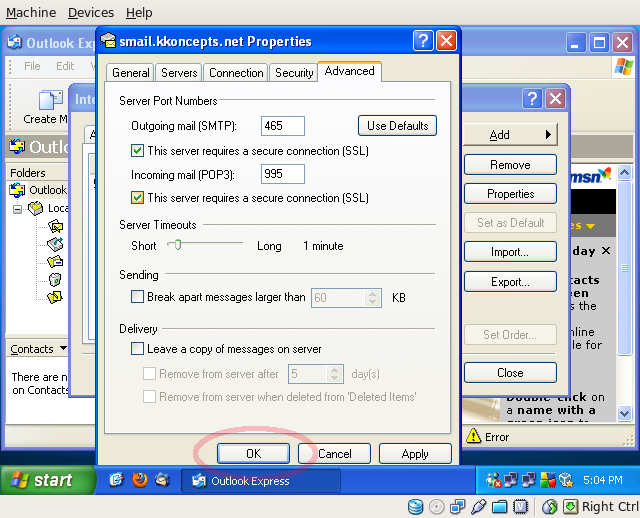Image resolution: width=640 pixels, height=518 pixels.
Task: Select the Drafts folder icon
Action: 55,297
